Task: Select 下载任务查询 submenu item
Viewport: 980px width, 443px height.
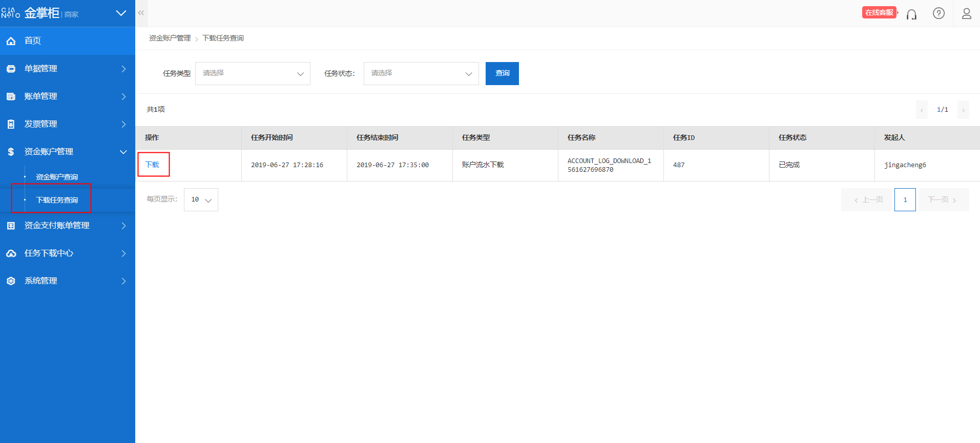Action: (57, 200)
